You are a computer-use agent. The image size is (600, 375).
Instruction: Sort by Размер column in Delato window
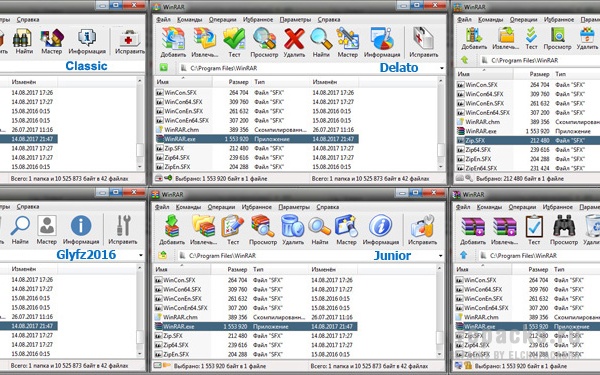click(238, 82)
